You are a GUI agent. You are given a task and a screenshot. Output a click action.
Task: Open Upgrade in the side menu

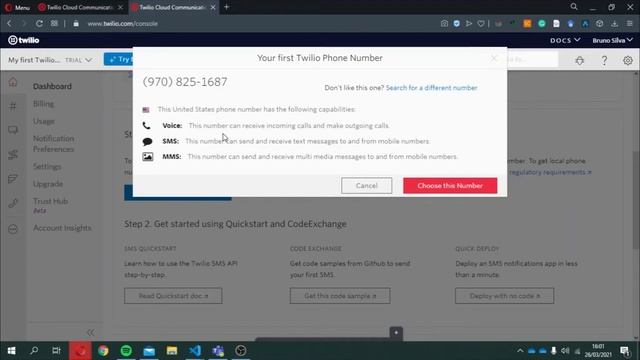48,184
